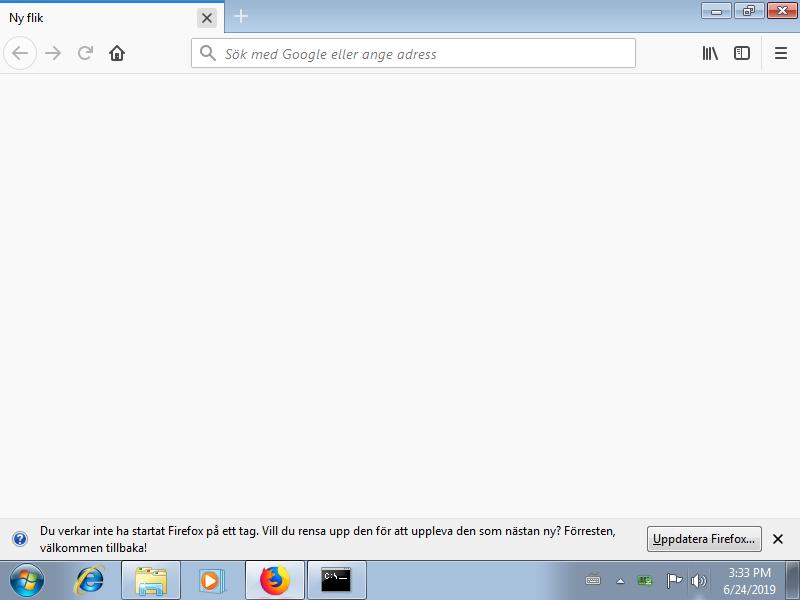Click the green device tray icon

[x=645, y=581]
